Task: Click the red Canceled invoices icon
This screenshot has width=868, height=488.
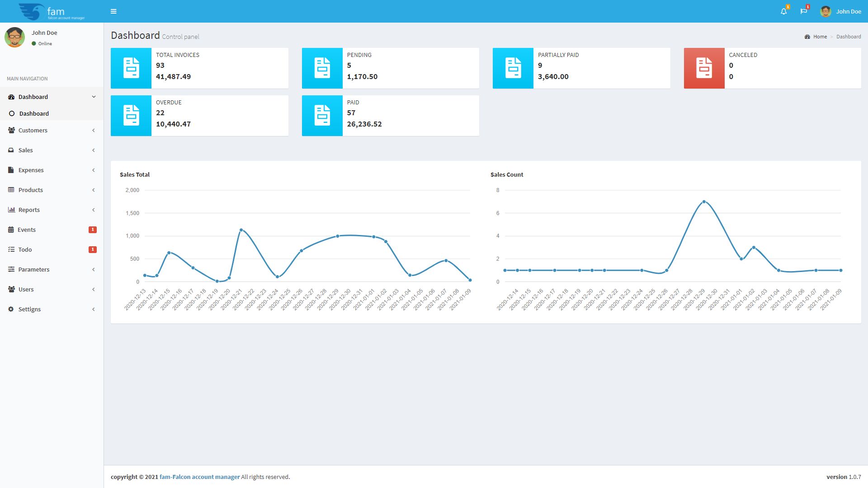Action: [x=704, y=68]
